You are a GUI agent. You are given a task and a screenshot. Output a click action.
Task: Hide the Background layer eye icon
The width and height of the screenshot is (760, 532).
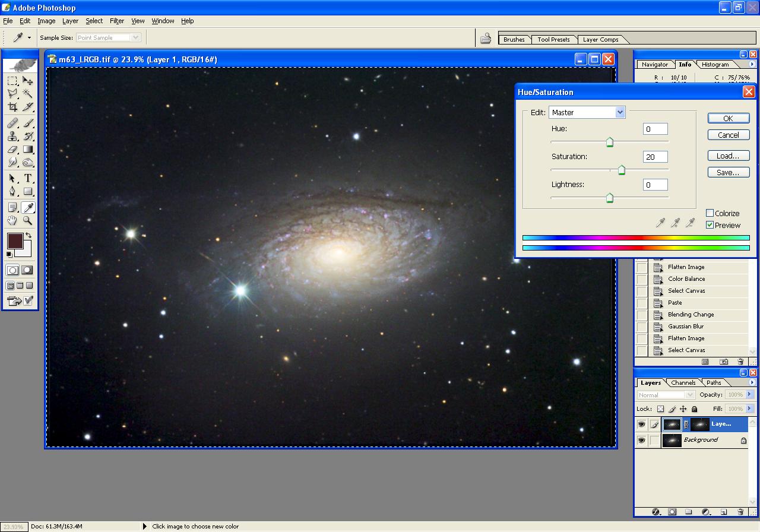pos(641,441)
